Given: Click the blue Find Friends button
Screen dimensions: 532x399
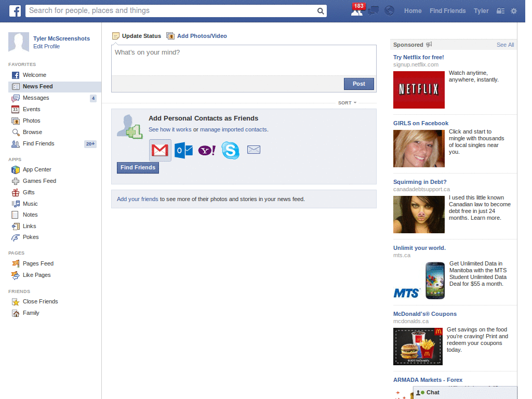Looking at the screenshot, I should tap(138, 168).
